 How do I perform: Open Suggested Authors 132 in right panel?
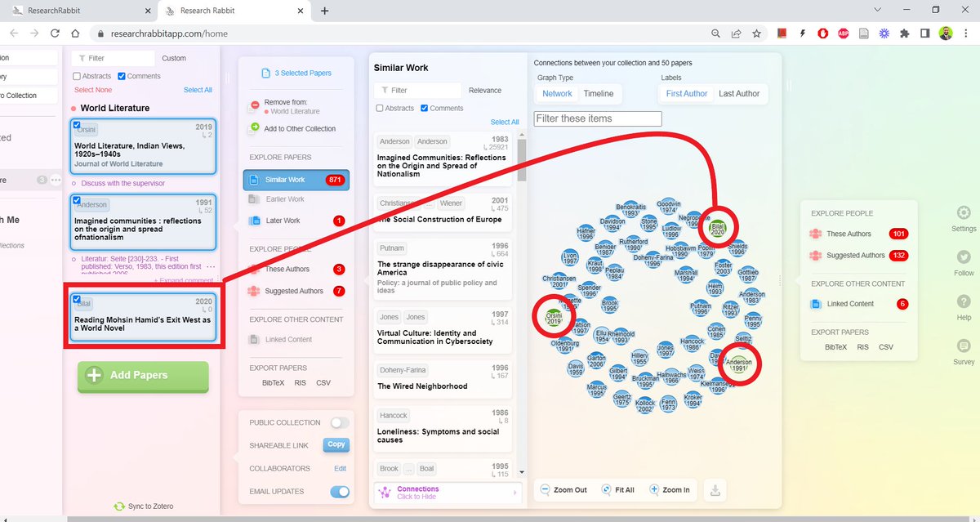[858, 256]
